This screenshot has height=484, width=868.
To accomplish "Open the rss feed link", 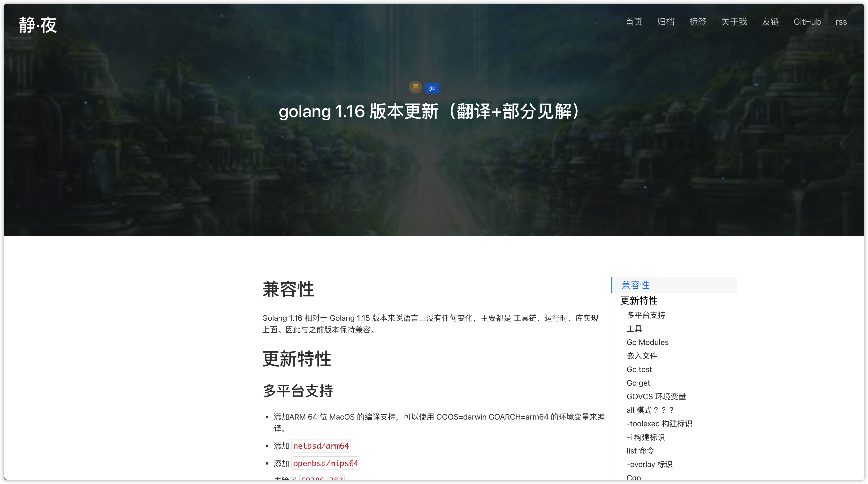I will pyautogui.click(x=841, y=22).
